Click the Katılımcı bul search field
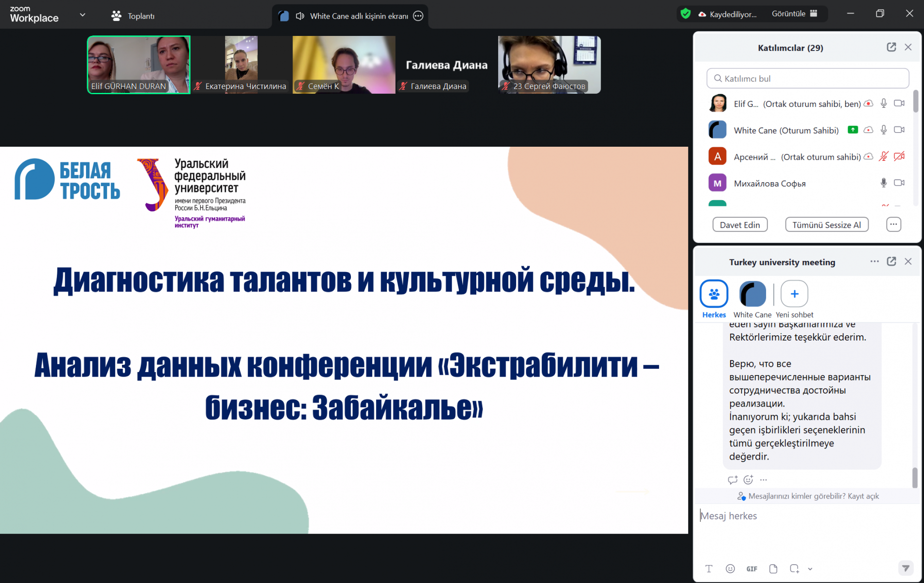The width and height of the screenshot is (924, 583). [807, 78]
